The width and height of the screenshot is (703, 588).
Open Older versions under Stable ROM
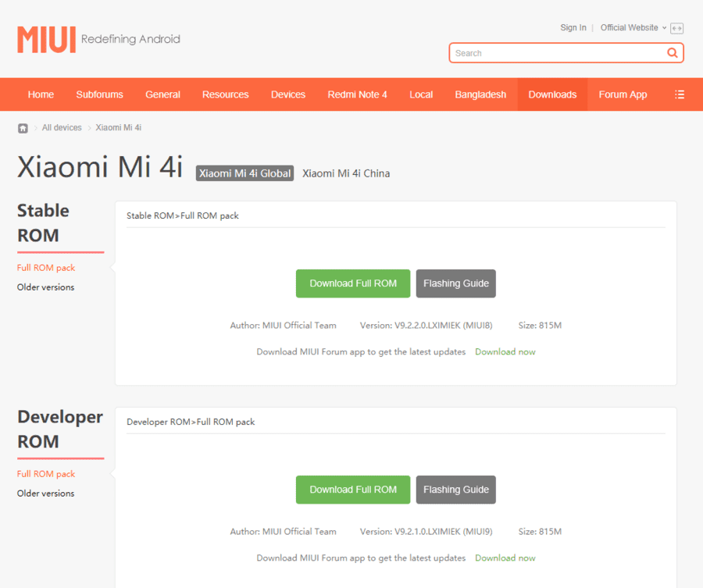click(x=46, y=287)
